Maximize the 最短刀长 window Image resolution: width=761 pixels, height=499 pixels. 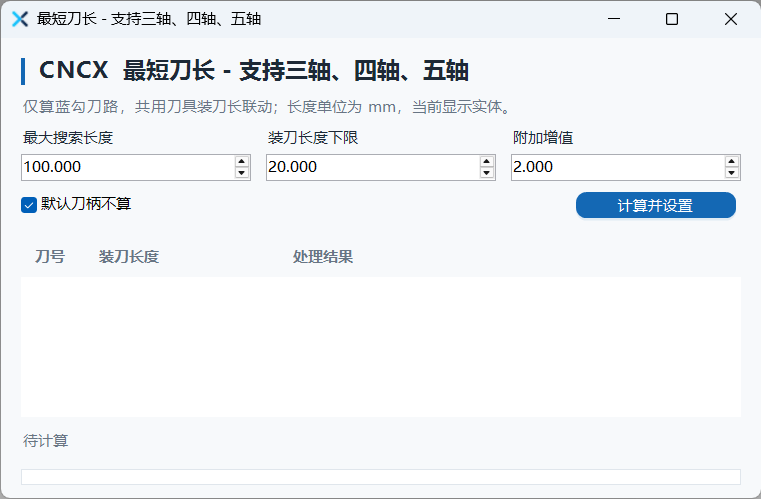[672, 19]
